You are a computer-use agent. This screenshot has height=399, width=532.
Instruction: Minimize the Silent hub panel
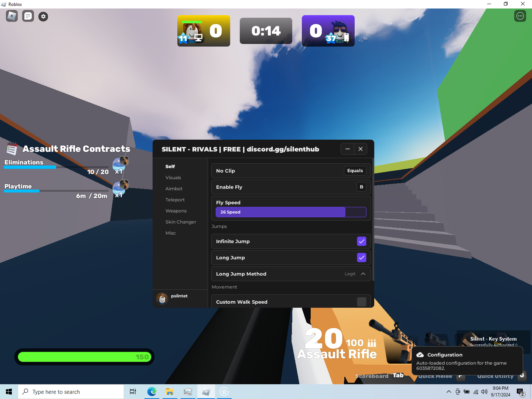(347, 149)
